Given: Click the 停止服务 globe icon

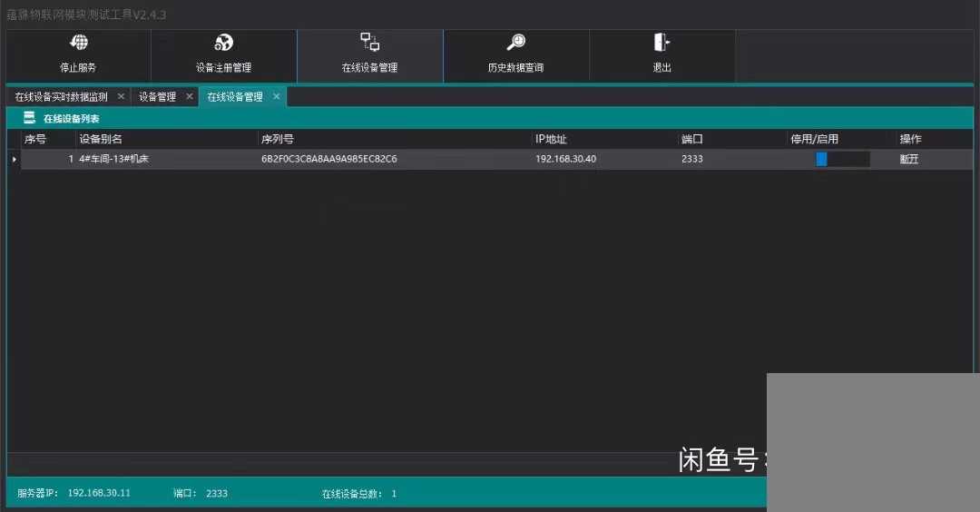Looking at the screenshot, I should (x=79, y=43).
